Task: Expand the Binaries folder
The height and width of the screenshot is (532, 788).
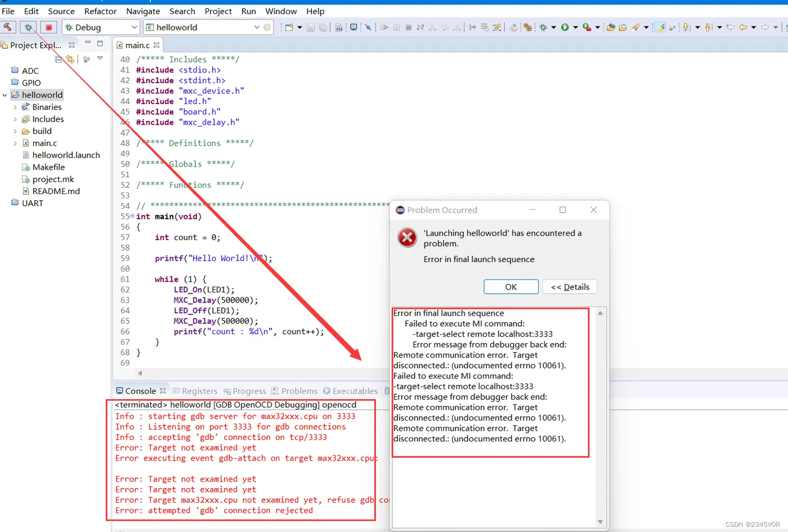Action: [x=15, y=107]
